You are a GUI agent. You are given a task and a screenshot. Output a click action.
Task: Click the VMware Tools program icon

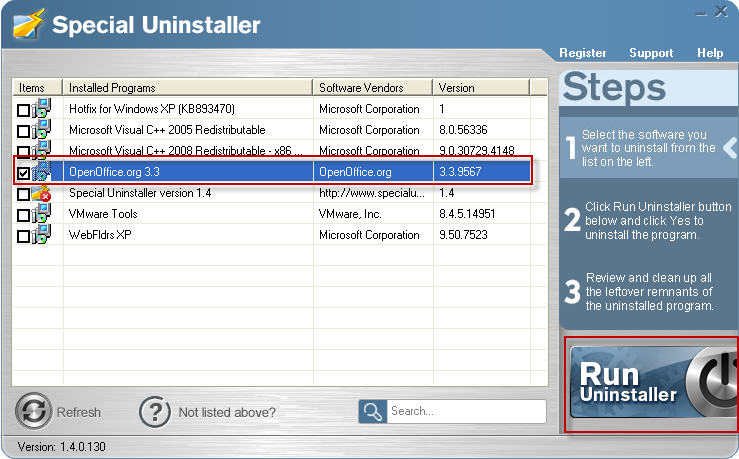pyautogui.click(x=41, y=213)
